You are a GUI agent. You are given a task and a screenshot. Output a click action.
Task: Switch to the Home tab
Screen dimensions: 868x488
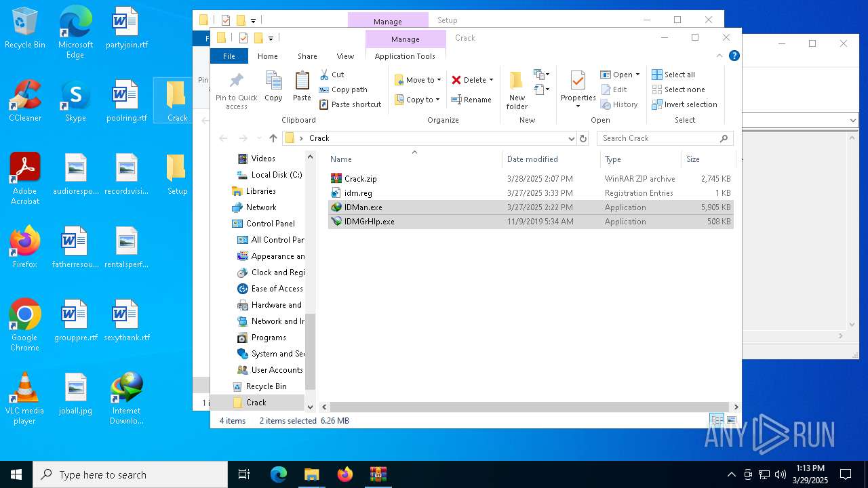coord(267,56)
